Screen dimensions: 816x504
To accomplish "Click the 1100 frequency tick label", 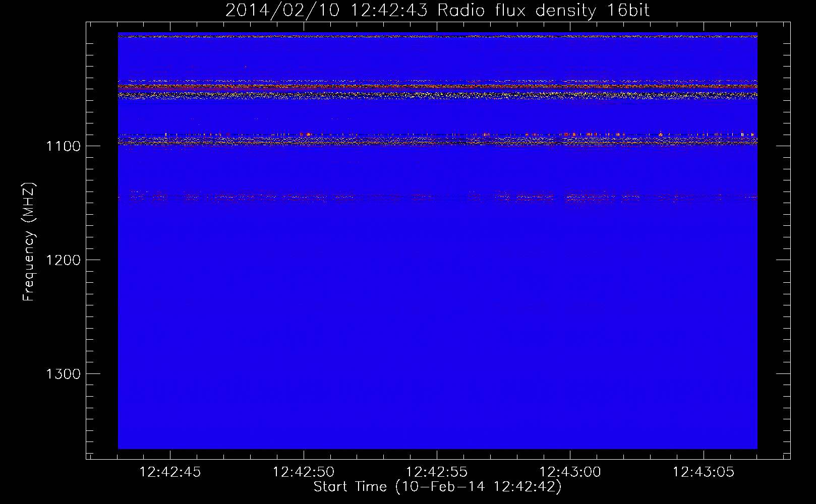I will pos(63,146).
